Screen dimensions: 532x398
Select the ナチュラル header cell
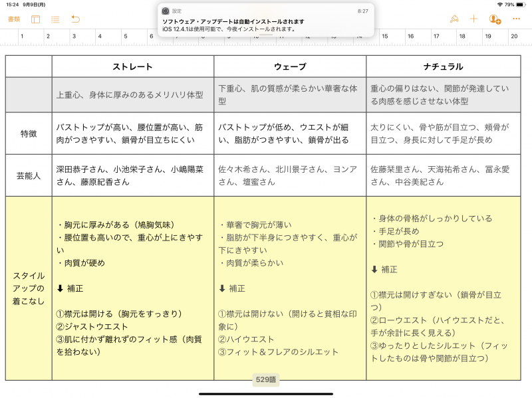(444, 66)
